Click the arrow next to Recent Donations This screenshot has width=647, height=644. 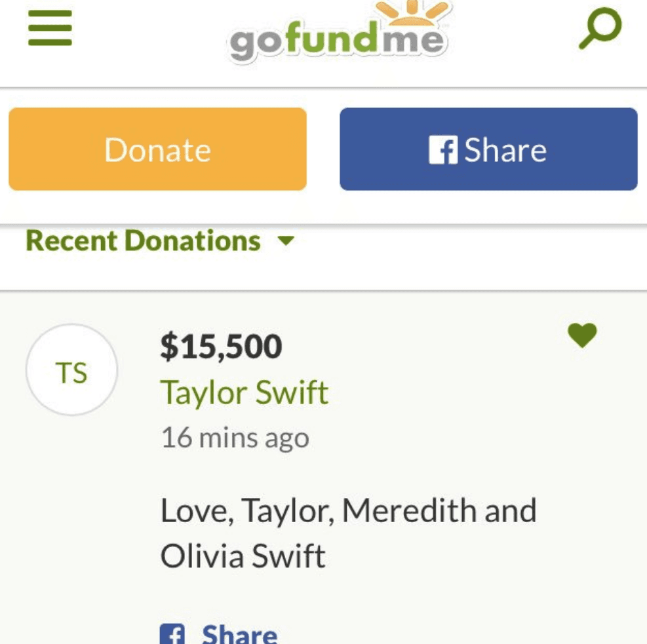point(286,241)
